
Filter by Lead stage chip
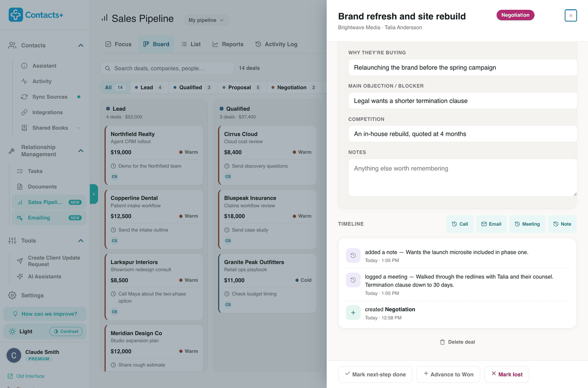coord(148,87)
